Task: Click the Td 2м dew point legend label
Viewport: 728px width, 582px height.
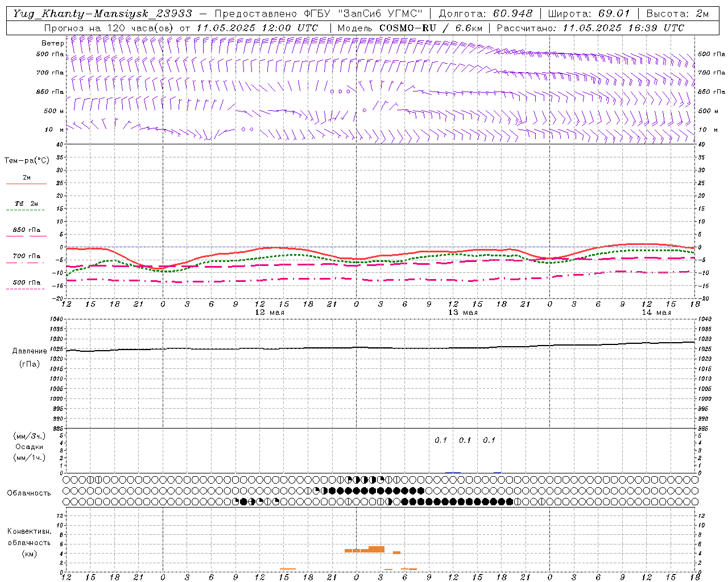Action: point(26,203)
